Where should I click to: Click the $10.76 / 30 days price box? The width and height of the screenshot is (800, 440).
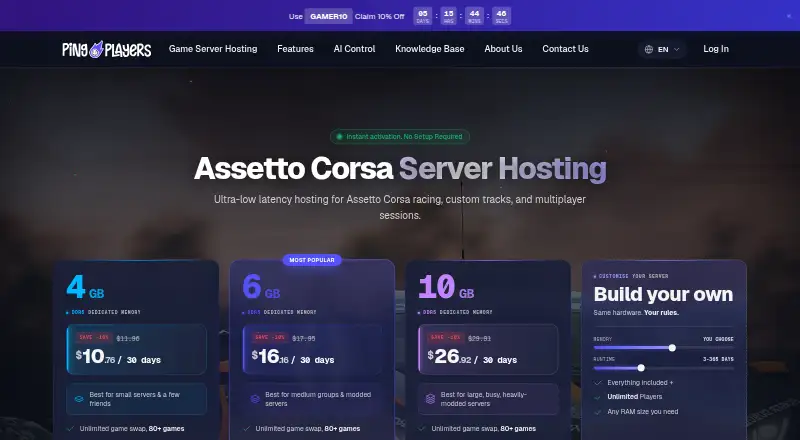coord(136,350)
